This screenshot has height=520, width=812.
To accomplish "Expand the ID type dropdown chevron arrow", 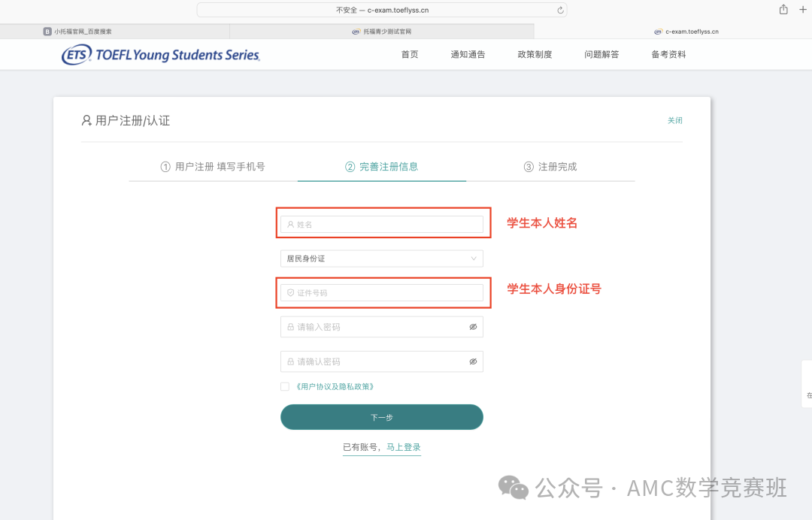I will coord(474,258).
